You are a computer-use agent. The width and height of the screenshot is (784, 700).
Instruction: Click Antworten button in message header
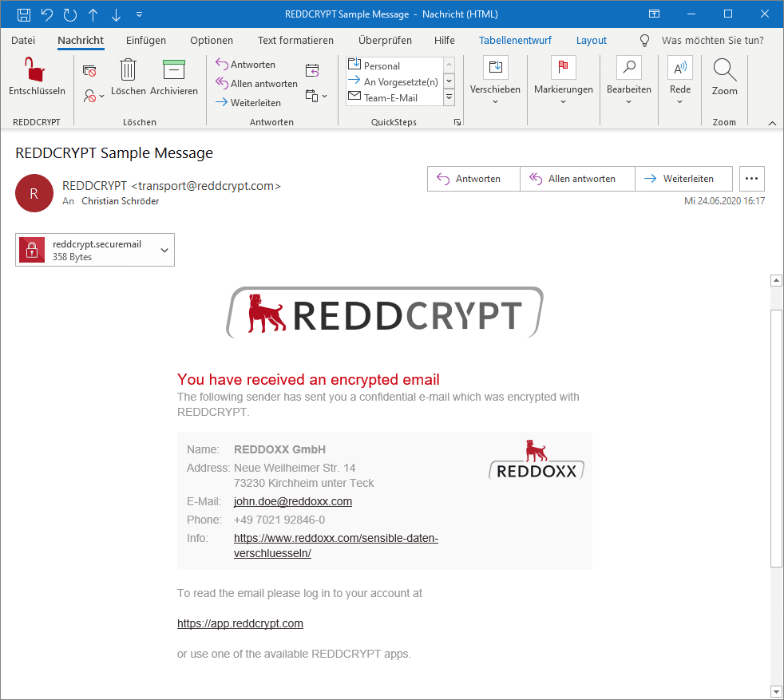click(473, 179)
